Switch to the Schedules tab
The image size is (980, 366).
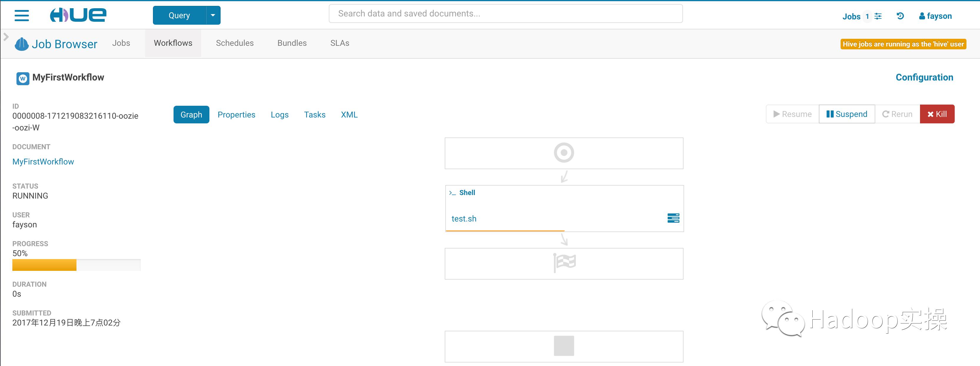coord(234,43)
